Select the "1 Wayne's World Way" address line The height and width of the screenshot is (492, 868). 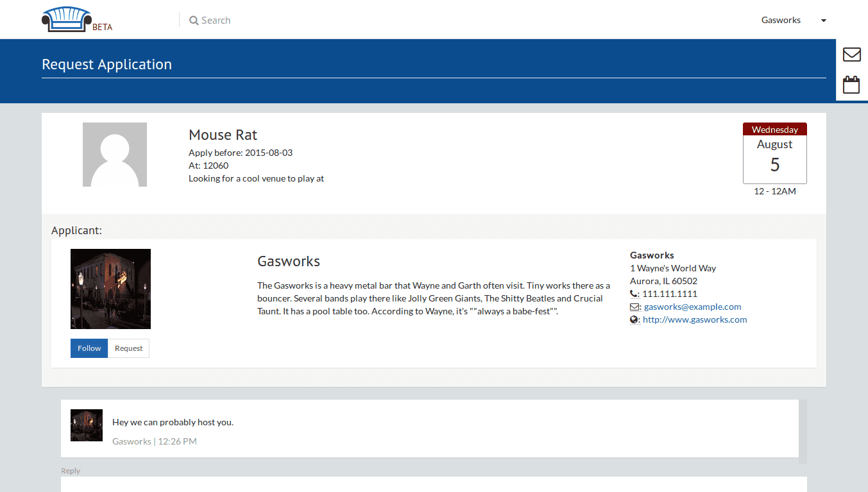point(673,268)
